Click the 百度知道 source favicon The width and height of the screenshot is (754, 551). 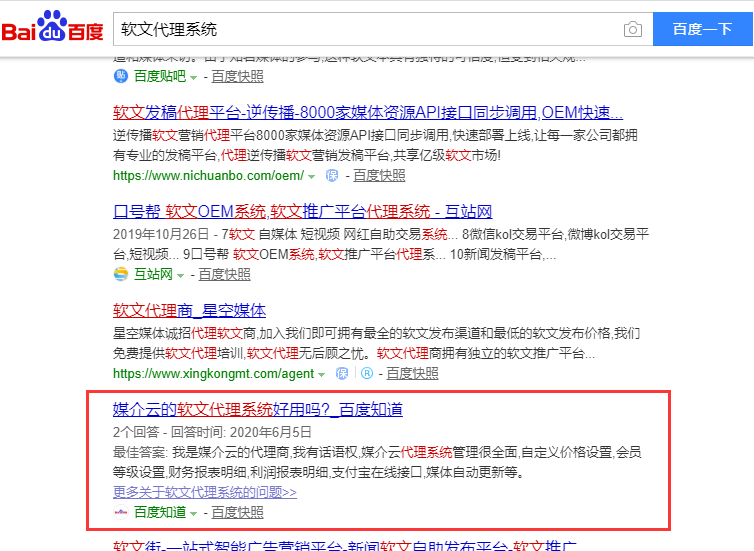[121, 513]
